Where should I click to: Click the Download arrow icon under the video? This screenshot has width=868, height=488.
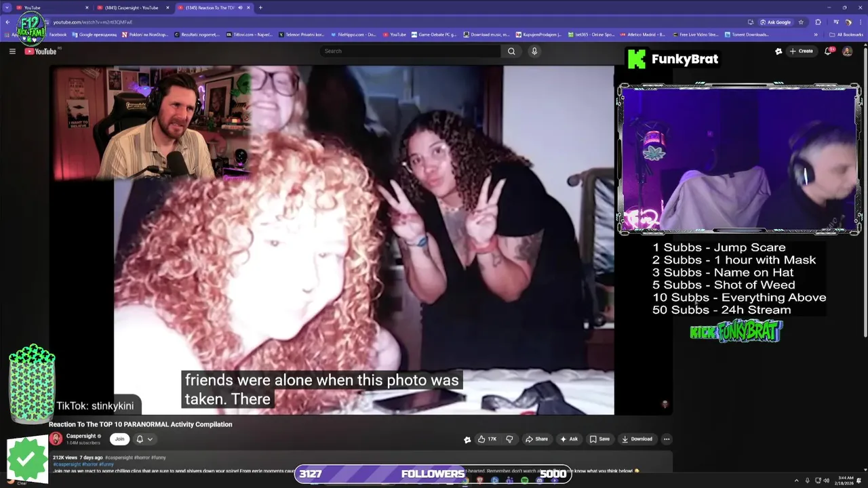pyautogui.click(x=625, y=439)
